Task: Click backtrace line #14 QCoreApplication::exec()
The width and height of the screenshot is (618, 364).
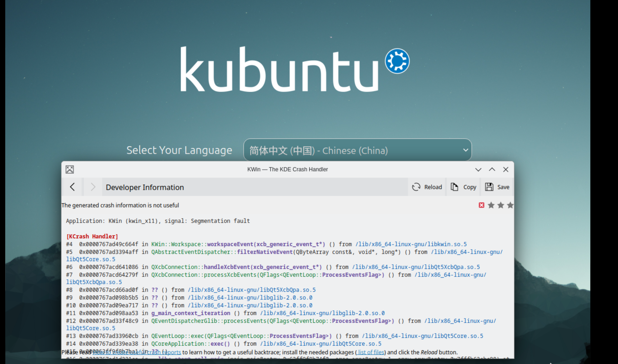Action: point(224,344)
